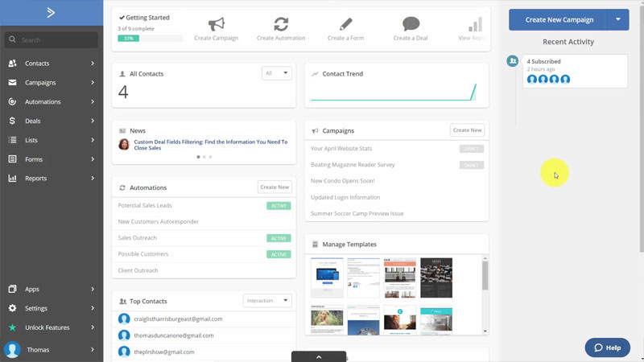
Task: Open the Interaction dropdown in Top Contacts
Action: [x=267, y=301]
